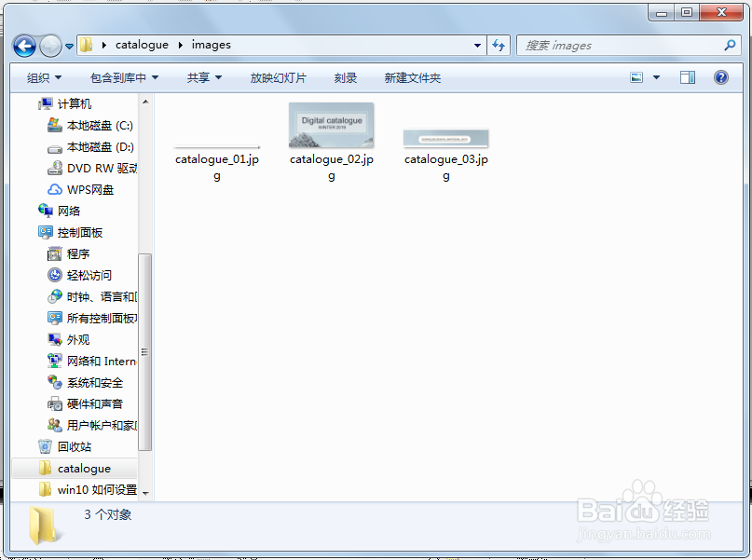Click the 3 个对象 status text
Image resolution: width=752 pixels, height=560 pixels.
click(x=107, y=515)
